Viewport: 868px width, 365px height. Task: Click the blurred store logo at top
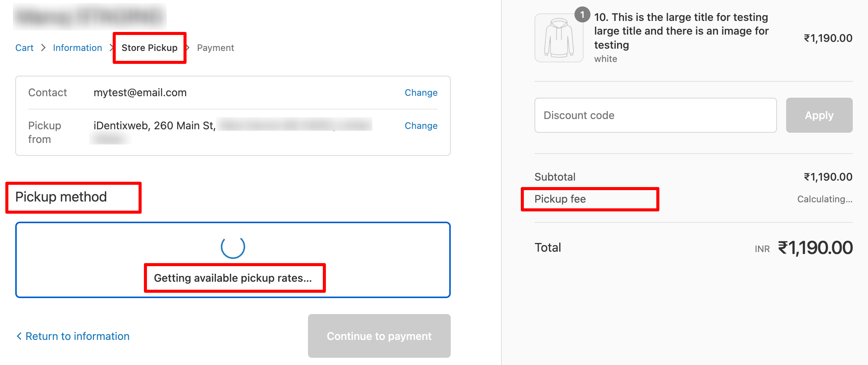click(x=90, y=16)
